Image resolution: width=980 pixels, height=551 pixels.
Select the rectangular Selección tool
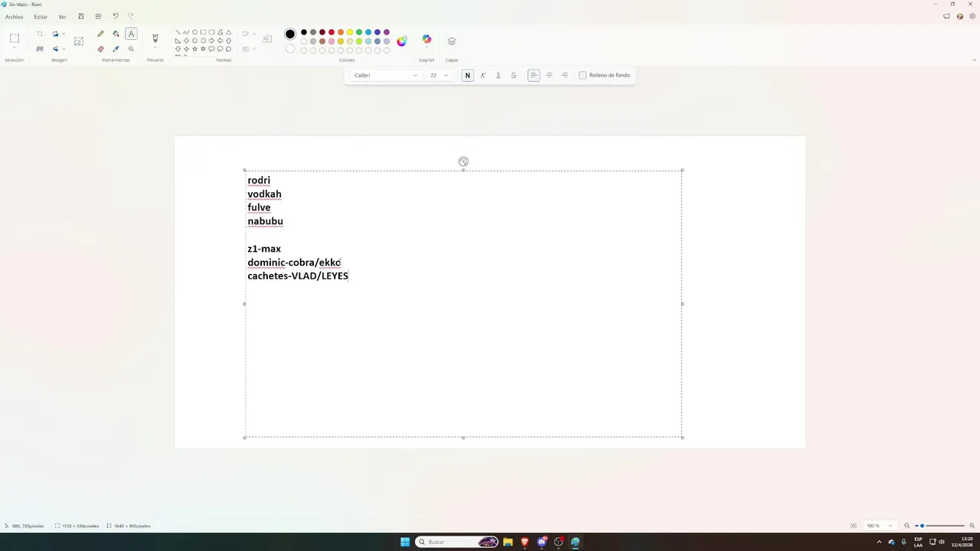(15, 38)
